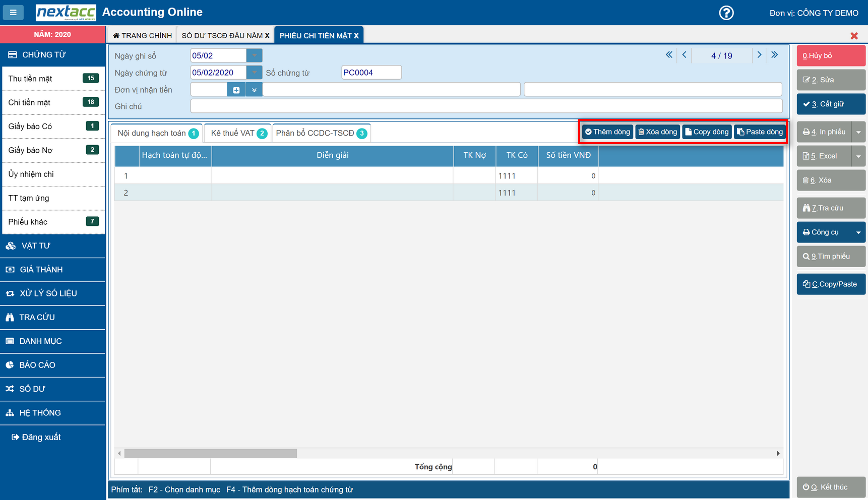868x500 pixels.
Task: Open the Ngày ghi sổ date dropdown
Action: (254, 55)
